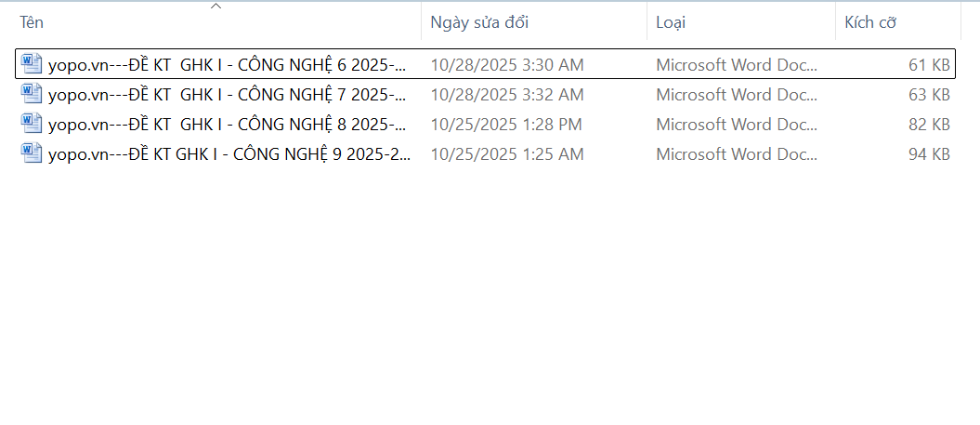This screenshot has height=425, width=980.
Task: Click the file type of the 82 KB file
Action: (x=738, y=125)
